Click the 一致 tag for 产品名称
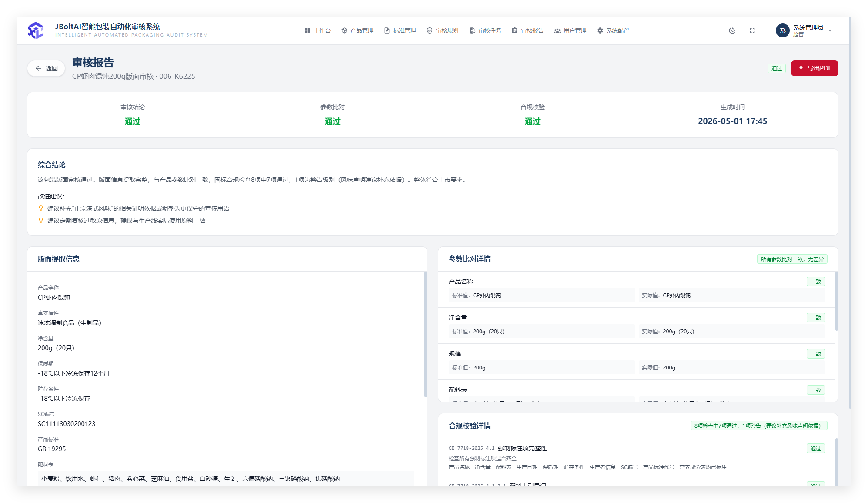868x503 pixels. point(816,282)
